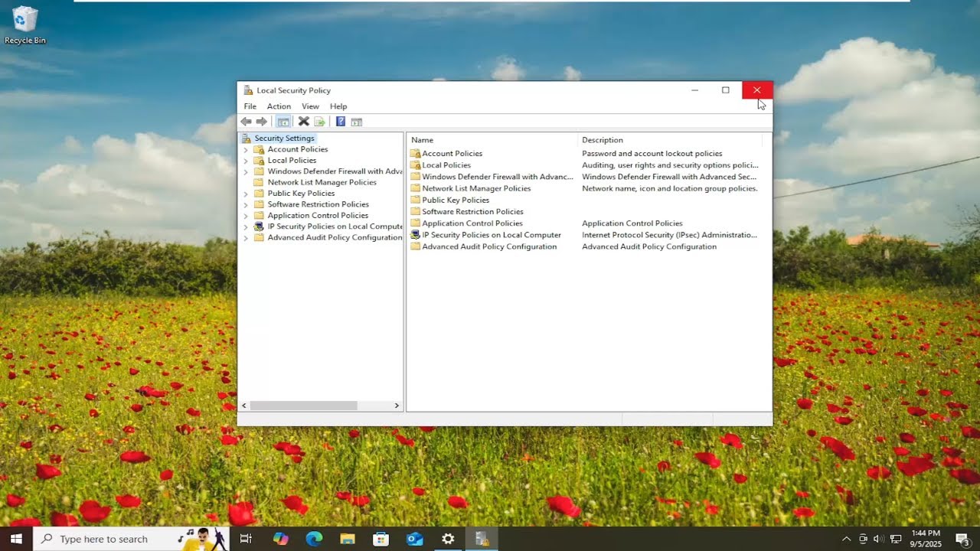
Task: Select Local Policies in the left tree
Action: point(292,161)
